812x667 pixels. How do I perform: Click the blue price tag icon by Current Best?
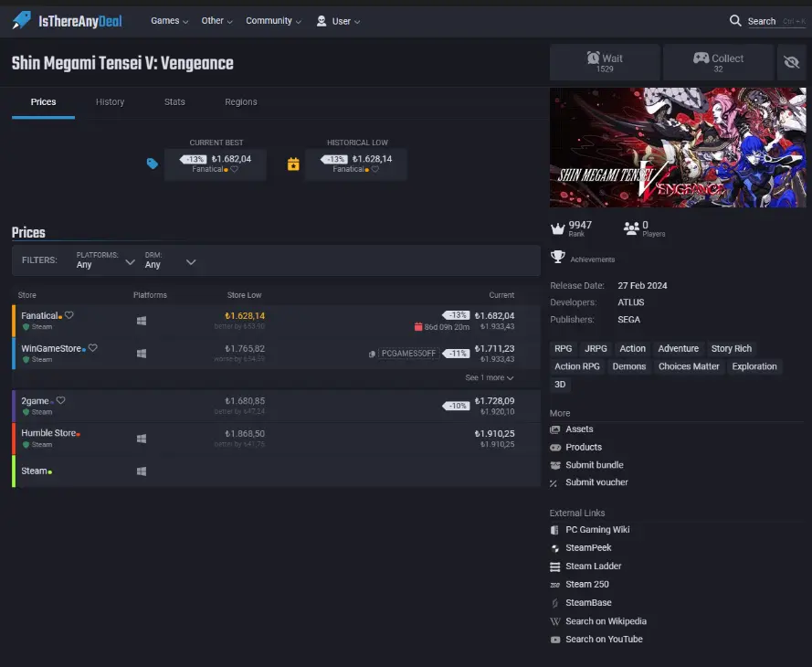pos(153,164)
